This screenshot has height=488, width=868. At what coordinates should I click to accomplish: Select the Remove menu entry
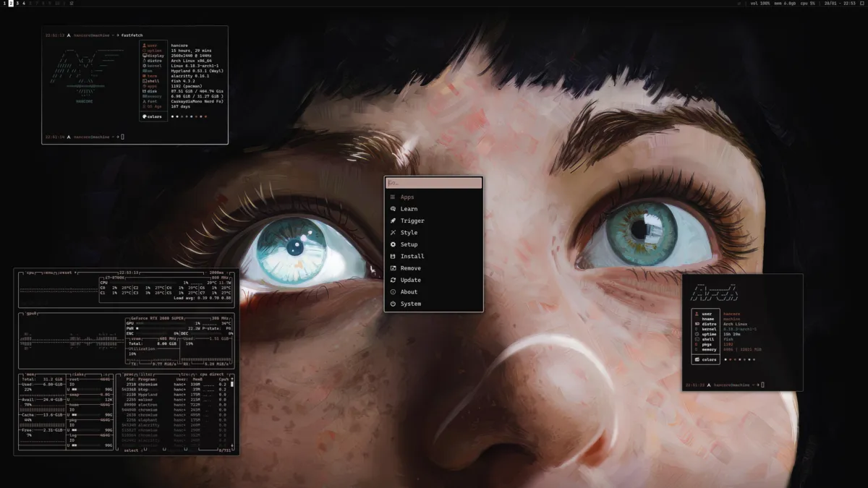tap(433, 268)
